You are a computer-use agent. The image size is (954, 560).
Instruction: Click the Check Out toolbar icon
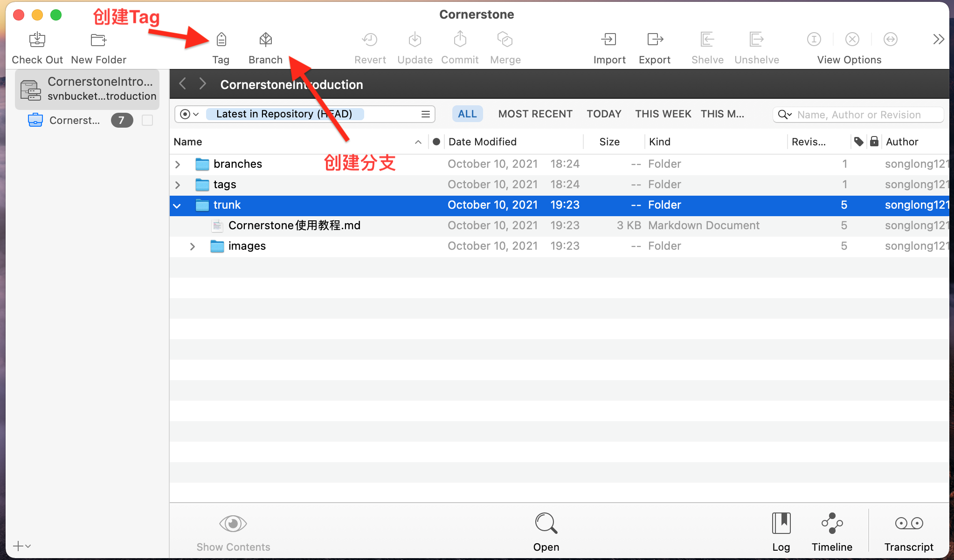[x=37, y=40]
